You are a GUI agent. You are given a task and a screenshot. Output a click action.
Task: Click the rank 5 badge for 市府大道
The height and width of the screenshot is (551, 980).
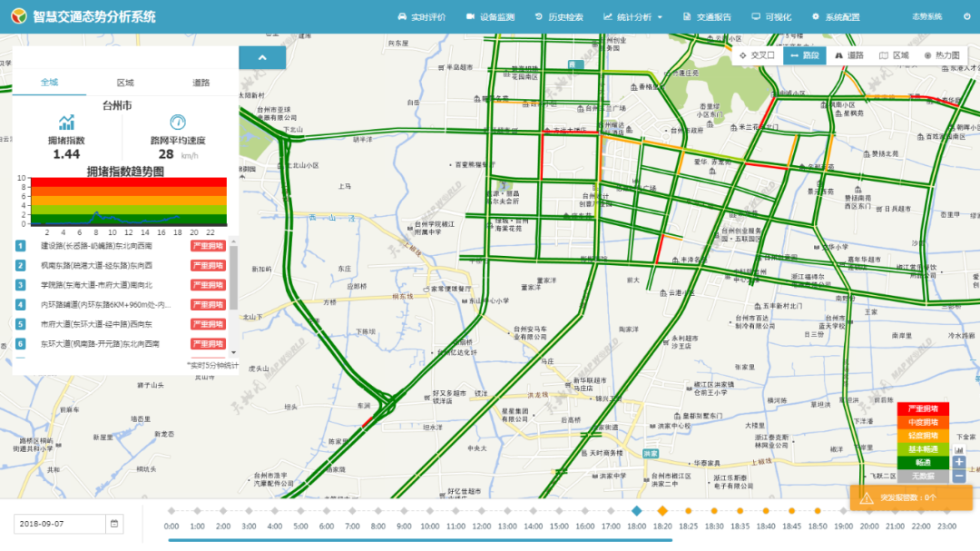pos(21,324)
